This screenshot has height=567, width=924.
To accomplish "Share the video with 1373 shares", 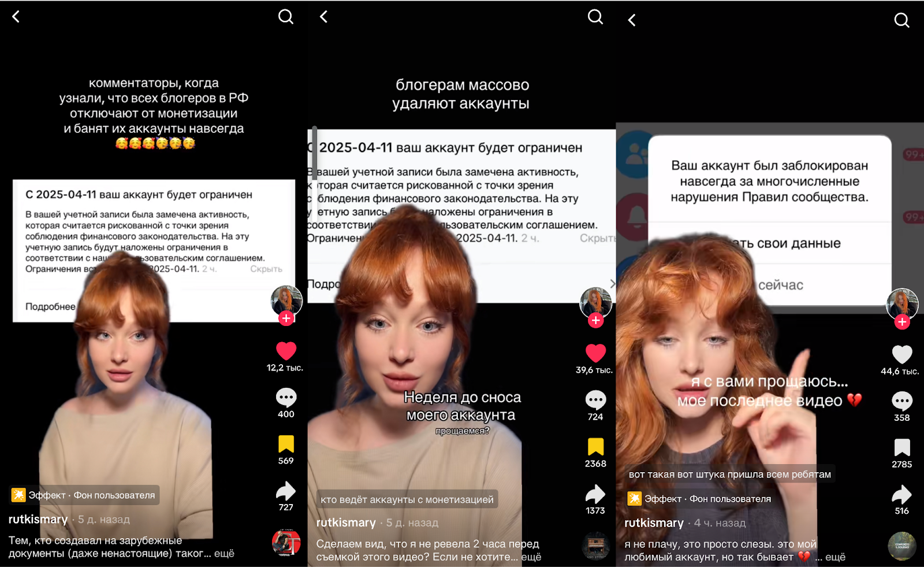I will tap(595, 494).
